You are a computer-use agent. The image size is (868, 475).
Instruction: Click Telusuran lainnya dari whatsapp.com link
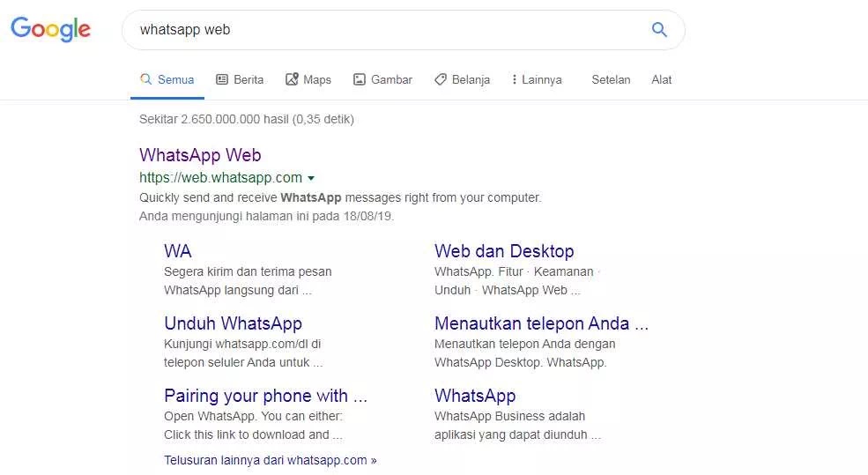coord(271,460)
